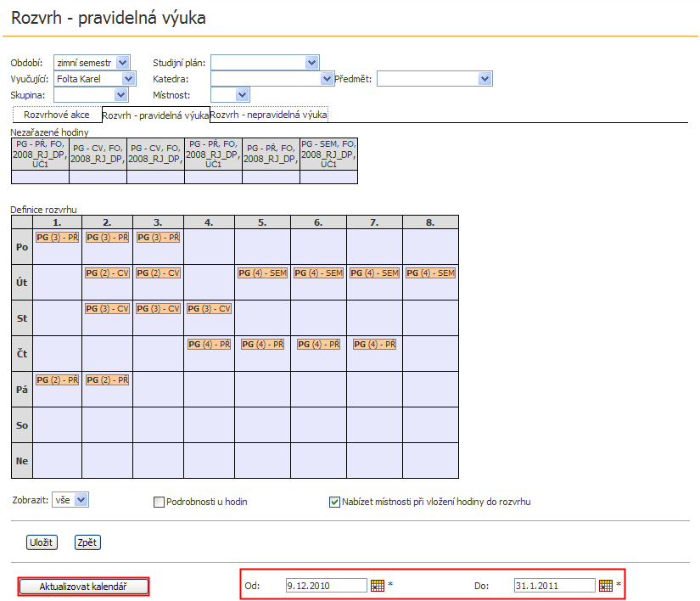Click the column header 8.
This screenshot has width=700, height=601.
(430, 222)
